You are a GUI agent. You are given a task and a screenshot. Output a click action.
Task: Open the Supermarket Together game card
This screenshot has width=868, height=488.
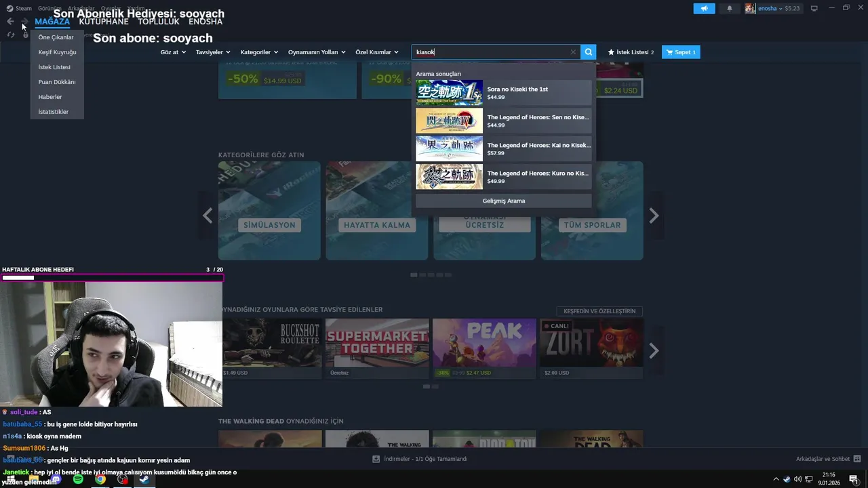coord(377,348)
